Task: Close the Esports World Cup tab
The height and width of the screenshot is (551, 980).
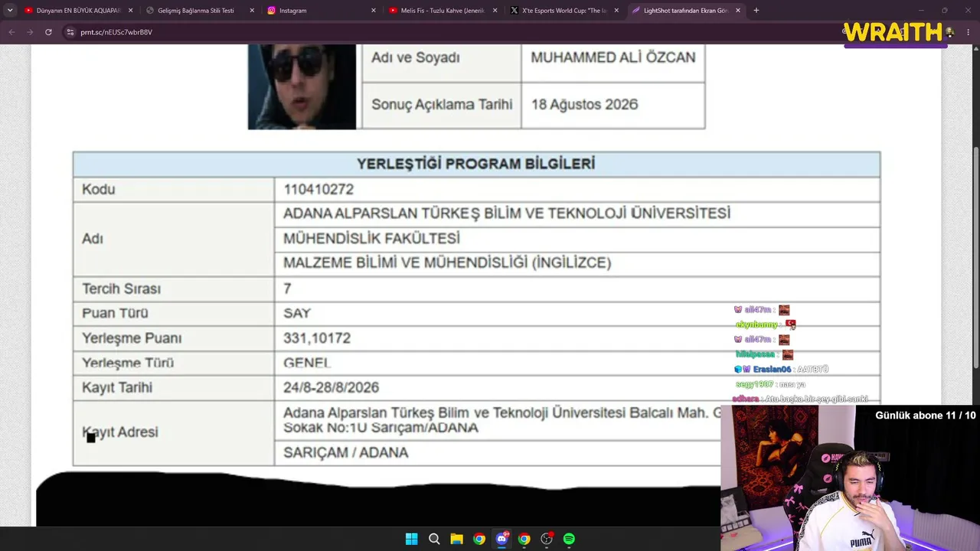Action: 616,11
